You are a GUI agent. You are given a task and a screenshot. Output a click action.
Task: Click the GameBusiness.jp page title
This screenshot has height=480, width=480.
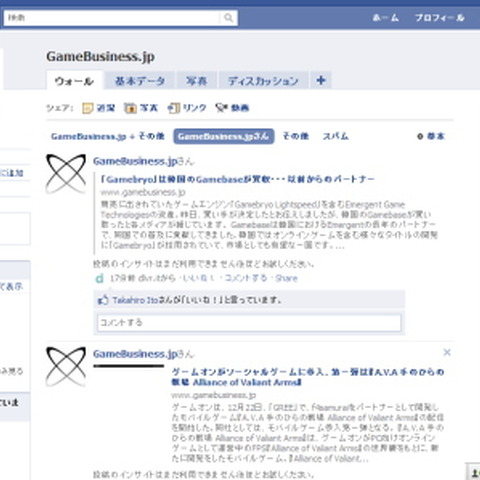(100, 56)
